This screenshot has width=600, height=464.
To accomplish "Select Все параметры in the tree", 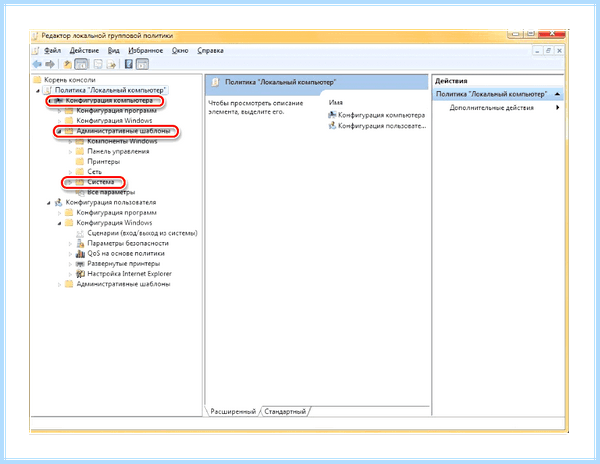I will [111, 192].
